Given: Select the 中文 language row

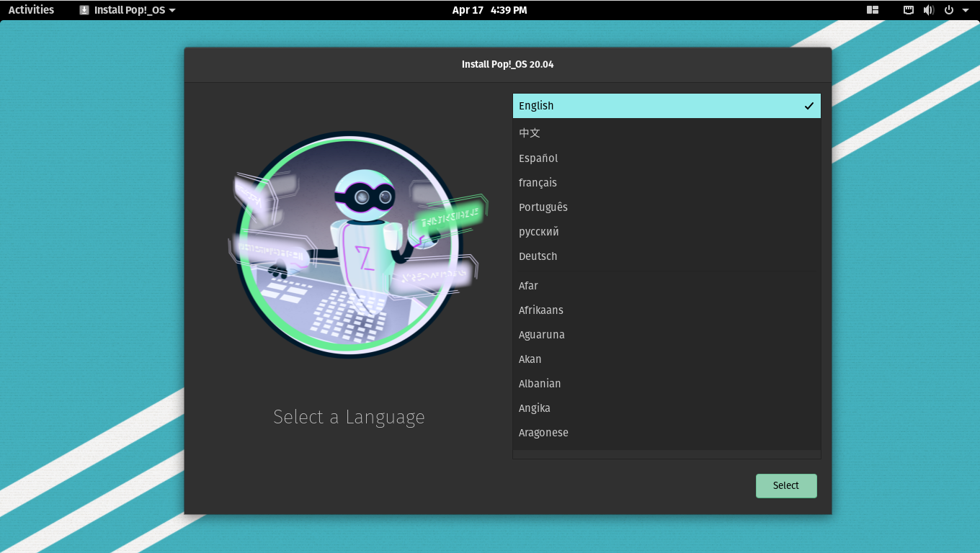Looking at the screenshot, I should (x=667, y=133).
